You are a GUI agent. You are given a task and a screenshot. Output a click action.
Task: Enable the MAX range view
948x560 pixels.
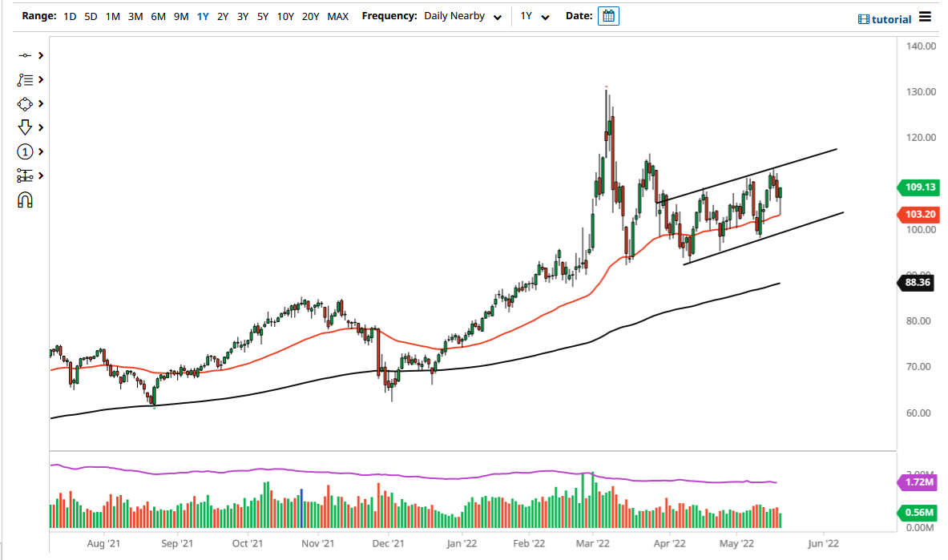click(337, 15)
